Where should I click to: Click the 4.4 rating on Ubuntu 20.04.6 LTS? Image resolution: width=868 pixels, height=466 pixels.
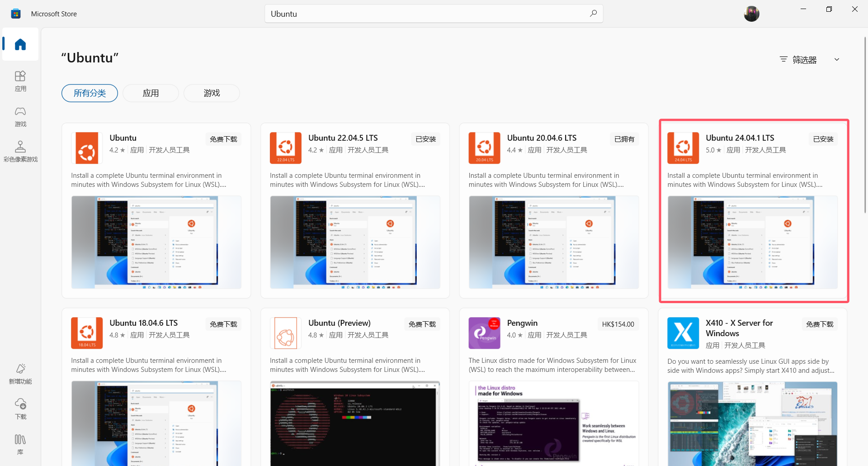click(x=515, y=150)
